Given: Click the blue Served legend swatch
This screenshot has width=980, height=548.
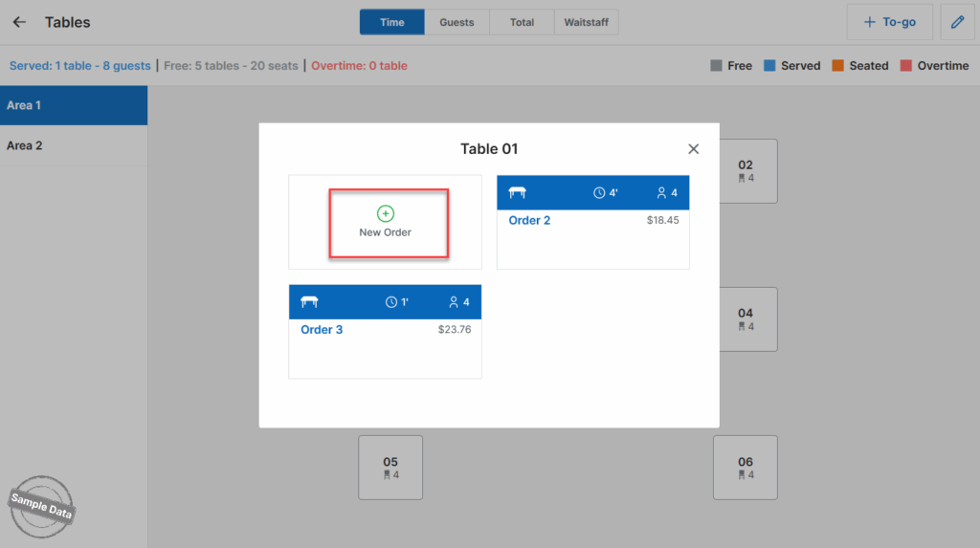Looking at the screenshot, I should [770, 66].
